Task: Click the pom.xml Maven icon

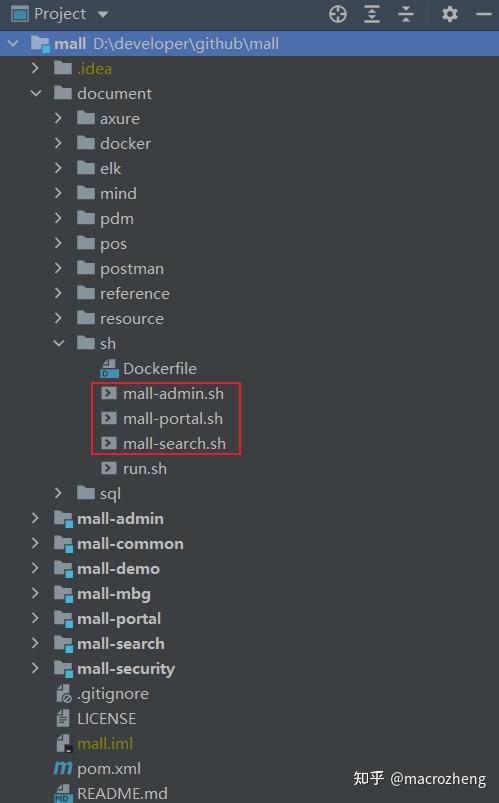Action: click(x=63, y=768)
